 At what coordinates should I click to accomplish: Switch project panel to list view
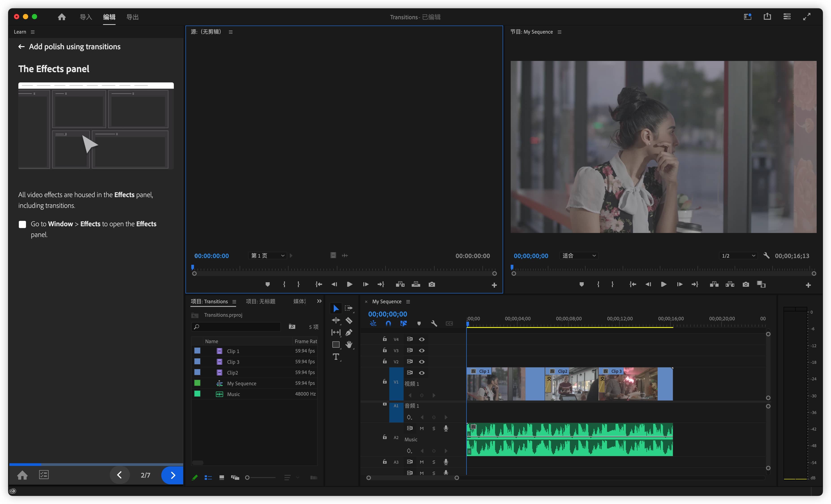point(208,477)
